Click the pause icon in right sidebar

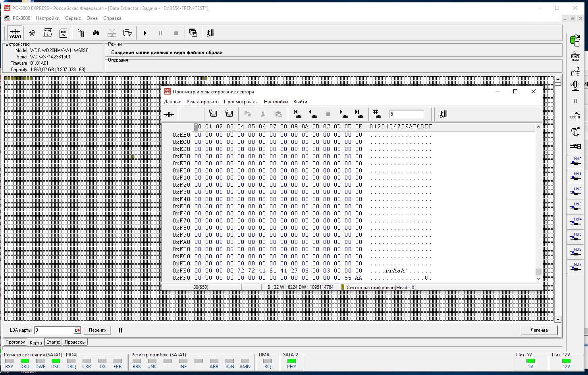575,101
